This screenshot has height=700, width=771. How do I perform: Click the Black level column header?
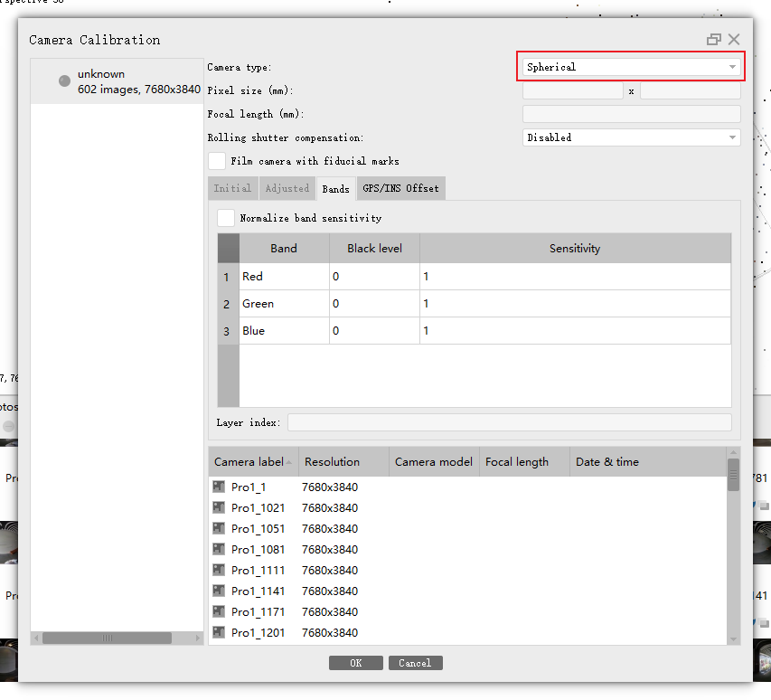pos(374,249)
